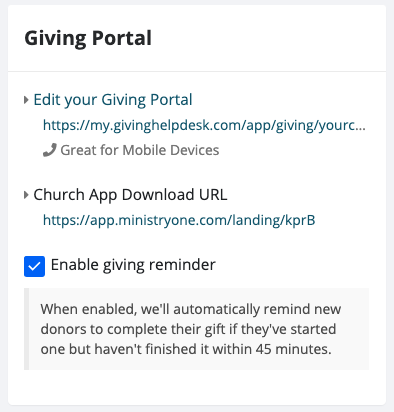
Task: Click the Great for Mobile Devices caption
Action: [x=140, y=150]
